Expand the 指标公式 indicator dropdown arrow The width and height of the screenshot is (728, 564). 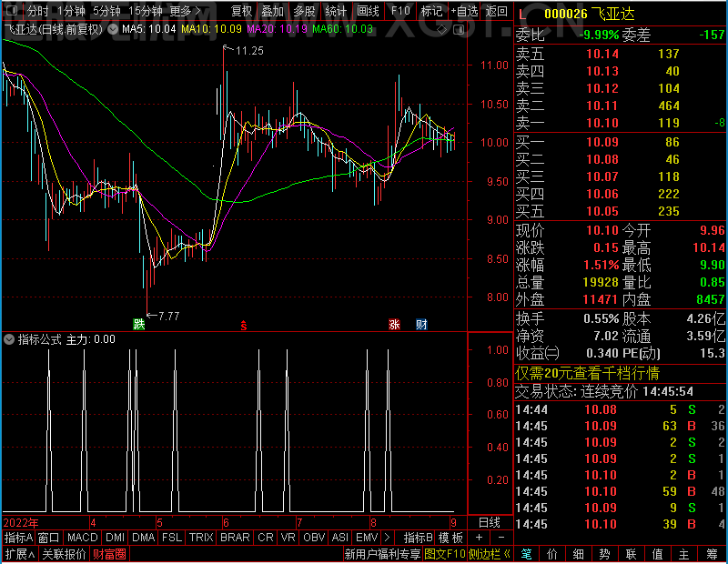point(9,339)
